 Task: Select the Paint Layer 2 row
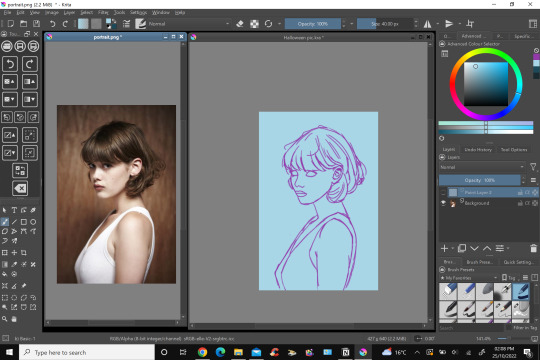[488, 192]
